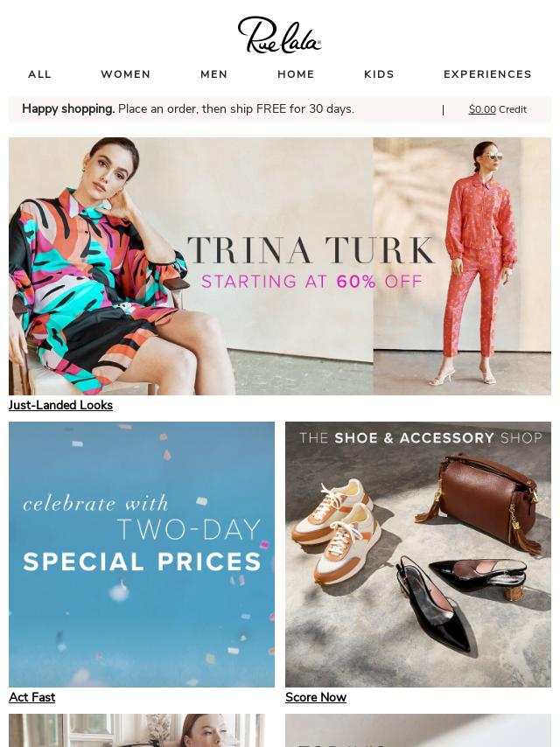Follow the Score Now link
The height and width of the screenshot is (747, 560).
[316, 697]
